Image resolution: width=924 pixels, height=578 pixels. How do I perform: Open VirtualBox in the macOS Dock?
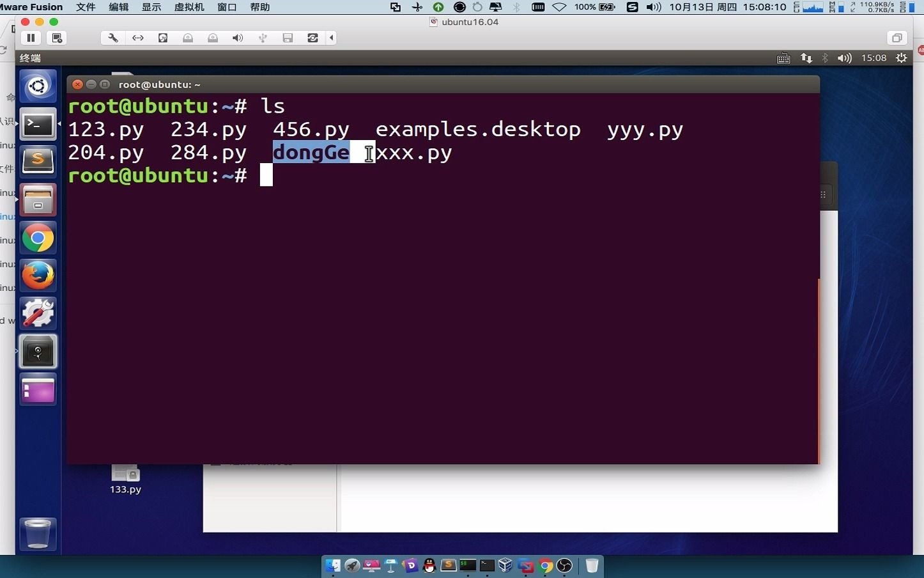point(505,566)
